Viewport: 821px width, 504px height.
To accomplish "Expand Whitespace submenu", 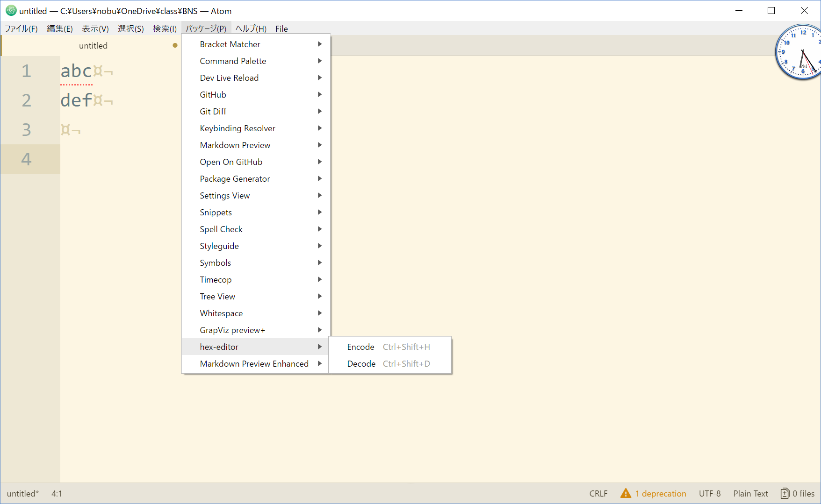I will pyautogui.click(x=256, y=313).
